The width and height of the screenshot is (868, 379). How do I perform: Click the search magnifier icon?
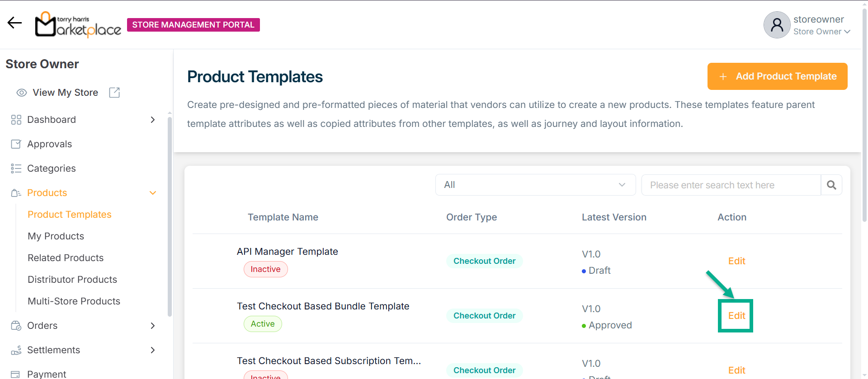[831, 185]
